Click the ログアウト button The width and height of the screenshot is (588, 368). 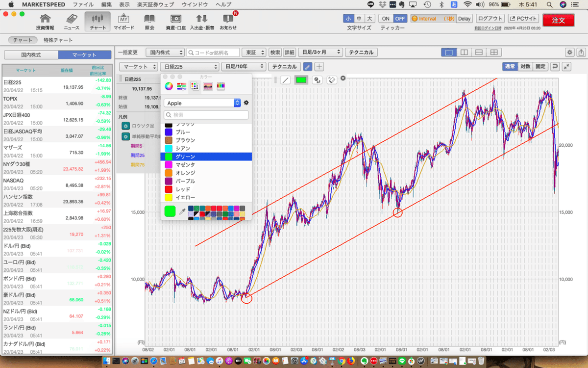490,19
